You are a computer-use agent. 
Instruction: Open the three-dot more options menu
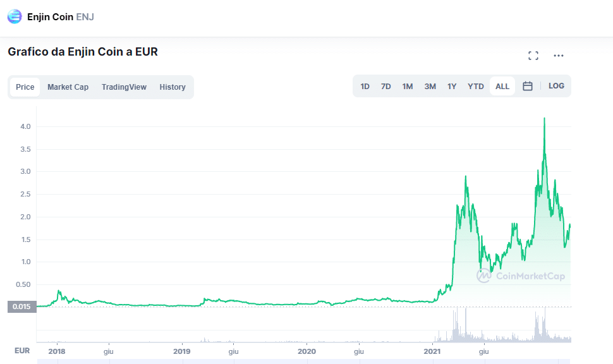pyautogui.click(x=559, y=56)
